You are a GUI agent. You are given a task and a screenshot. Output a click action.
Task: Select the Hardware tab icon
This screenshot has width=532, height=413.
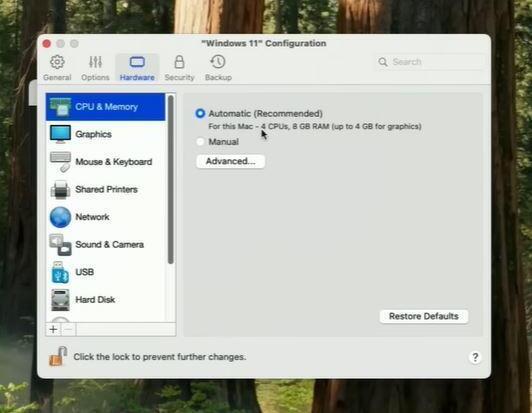(x=137, y=62)
